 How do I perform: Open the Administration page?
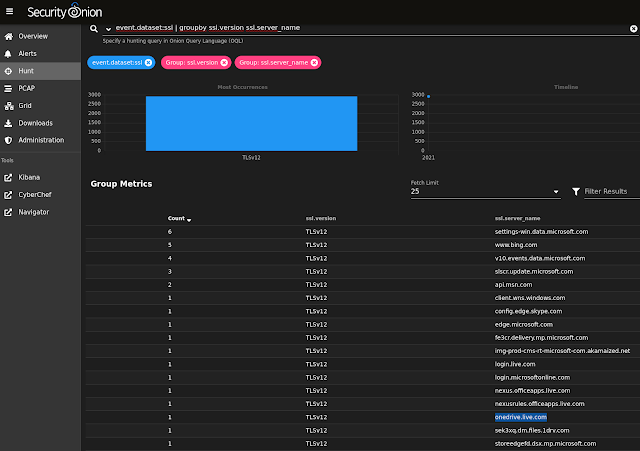[x=40, y=140]
